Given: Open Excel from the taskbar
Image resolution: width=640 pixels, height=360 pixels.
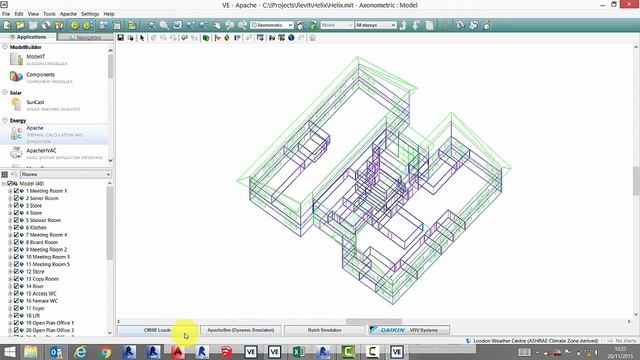Looking at the screenshot, I should point(298,351).
